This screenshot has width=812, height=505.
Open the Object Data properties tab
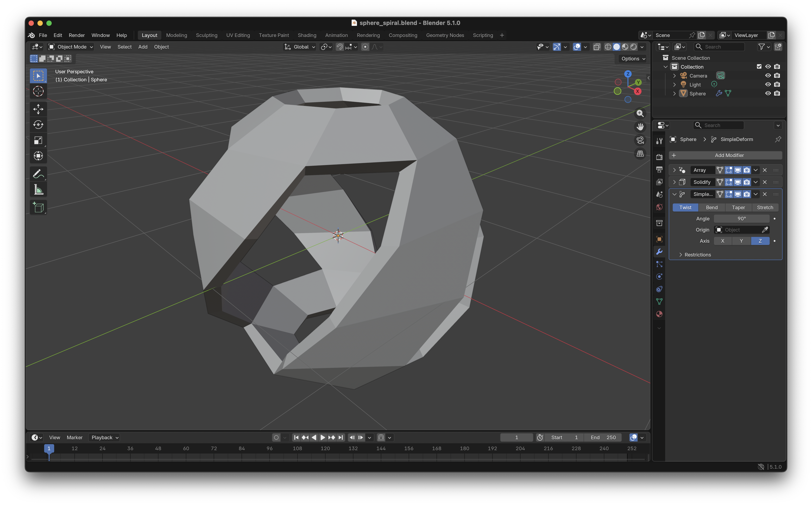[659, 302]
